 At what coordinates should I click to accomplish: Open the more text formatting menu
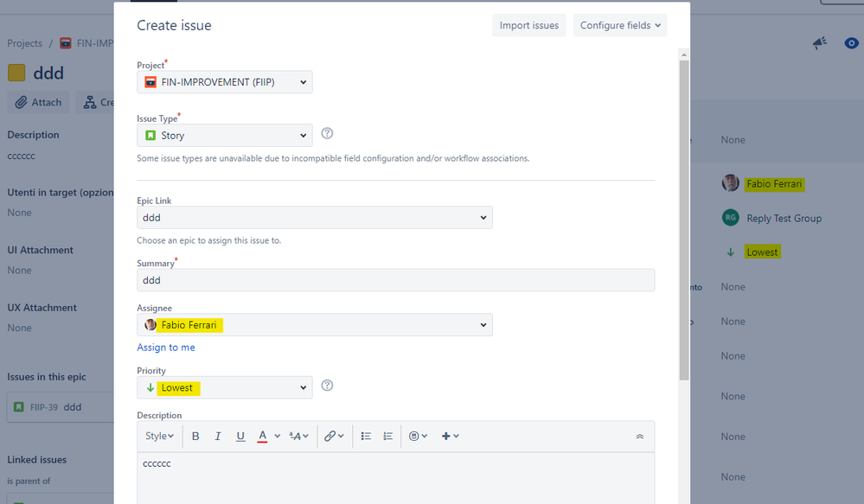(298, 437)
